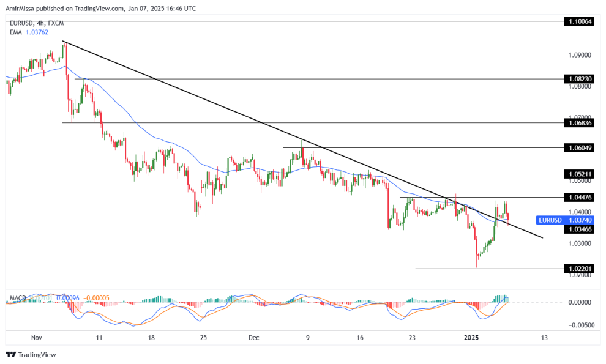606x364 pixels.
Task: Select the 1.02201 price level label
Action: 578,269
